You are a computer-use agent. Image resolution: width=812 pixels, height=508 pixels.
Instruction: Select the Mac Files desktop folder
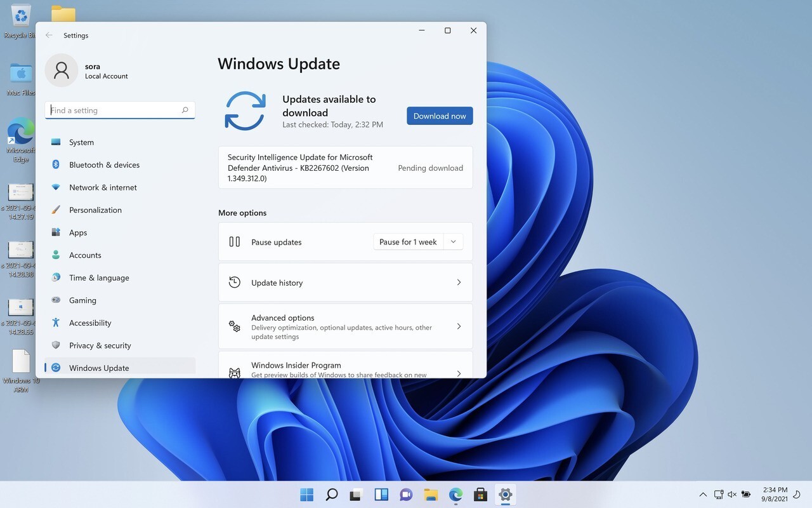(21, 79)
